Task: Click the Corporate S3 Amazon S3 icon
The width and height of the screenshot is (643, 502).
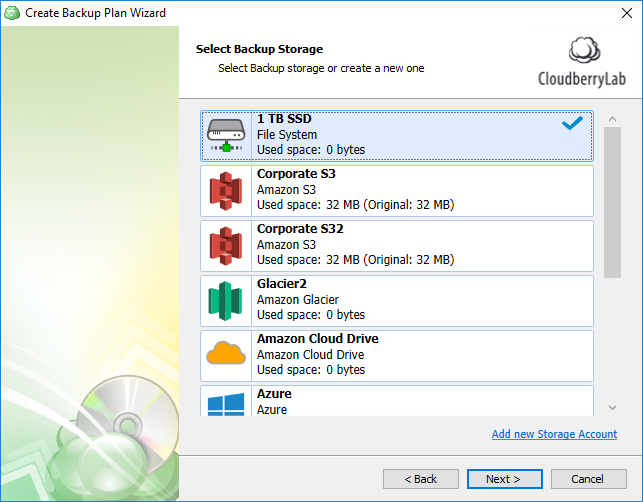Action: point(226,191)
